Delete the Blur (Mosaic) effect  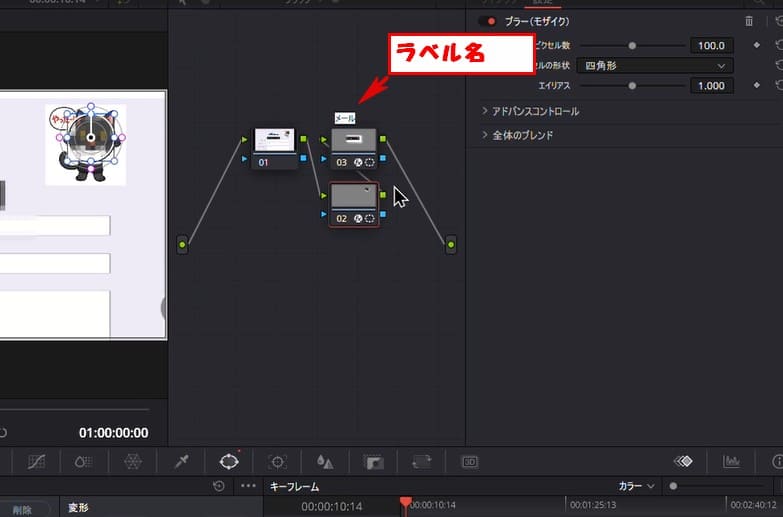(x=749, y=21)
